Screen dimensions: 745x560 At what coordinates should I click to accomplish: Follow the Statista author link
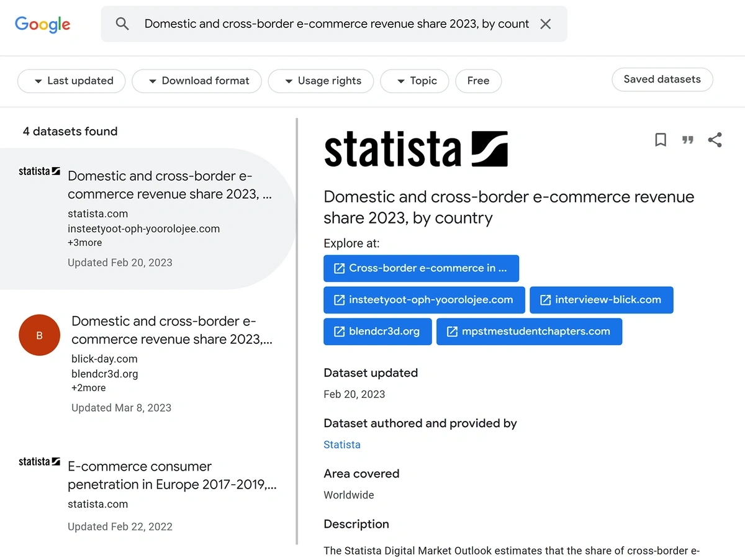tap(342, 445)
